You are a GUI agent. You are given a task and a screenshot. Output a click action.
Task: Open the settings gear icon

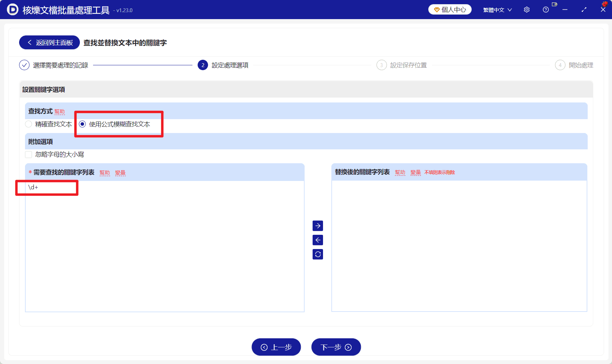tap(527, 10)
